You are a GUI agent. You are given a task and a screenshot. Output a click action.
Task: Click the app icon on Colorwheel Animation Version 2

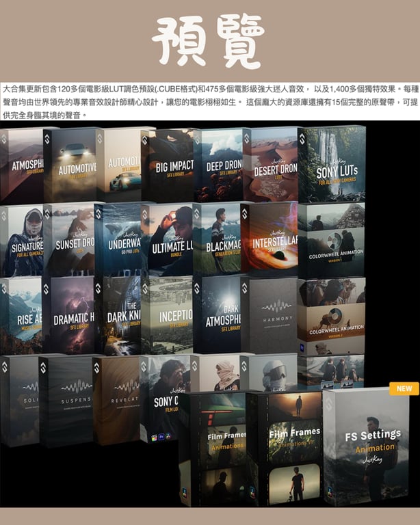pos(302,348)
